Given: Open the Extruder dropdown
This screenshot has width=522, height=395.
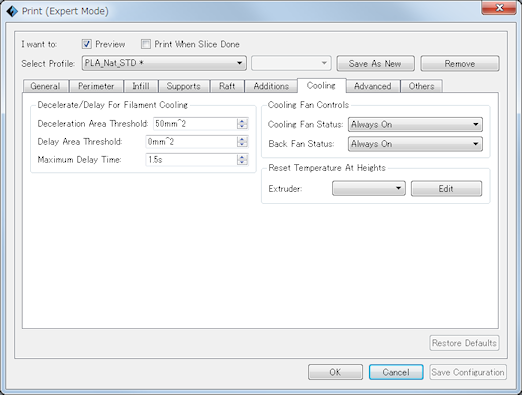Looking at the screenshot, I should point(369,188).
